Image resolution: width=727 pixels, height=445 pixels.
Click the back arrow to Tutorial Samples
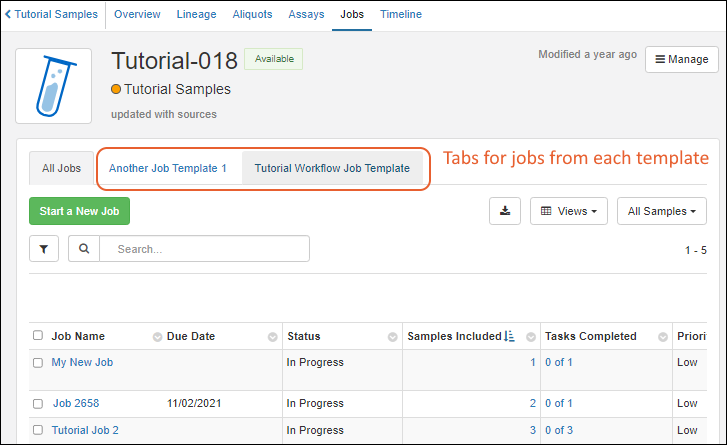8,15
